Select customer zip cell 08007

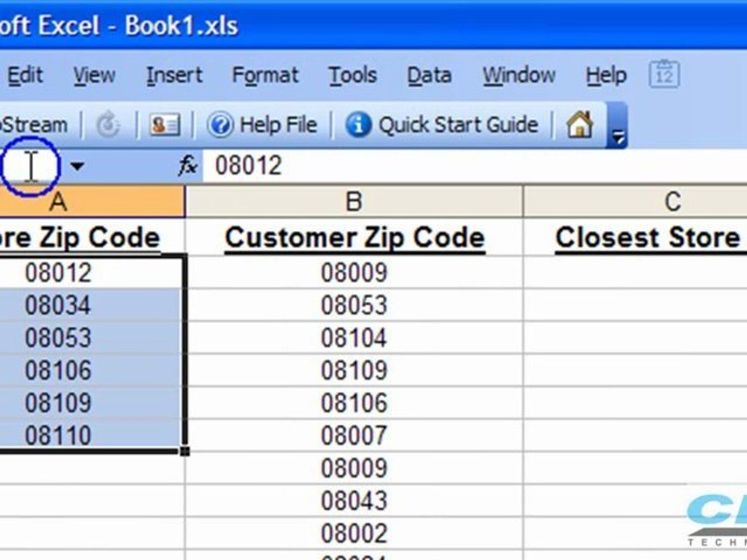pyautogui.click(x=354, y=435)
